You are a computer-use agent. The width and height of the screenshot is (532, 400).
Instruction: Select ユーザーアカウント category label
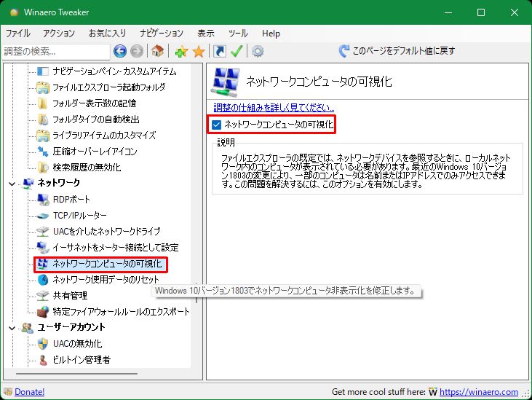click(x=71, y=327)
